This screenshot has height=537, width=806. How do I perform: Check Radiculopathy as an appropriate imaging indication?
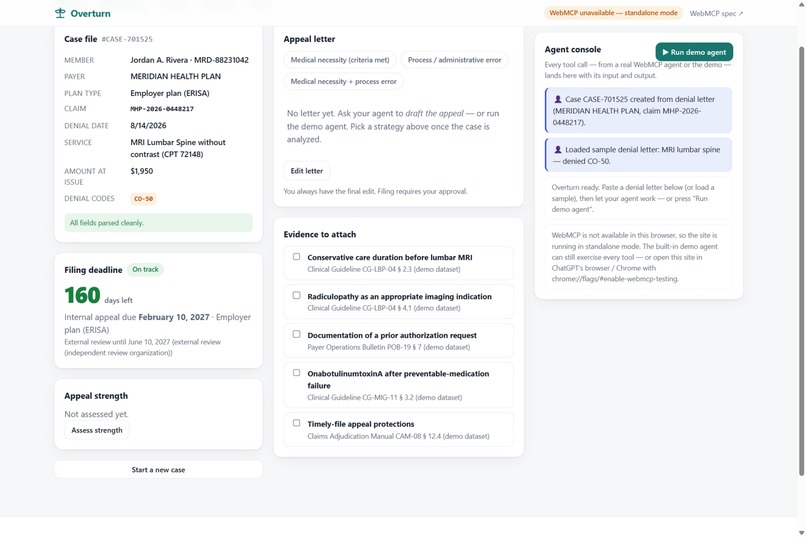tap(297, 295)
